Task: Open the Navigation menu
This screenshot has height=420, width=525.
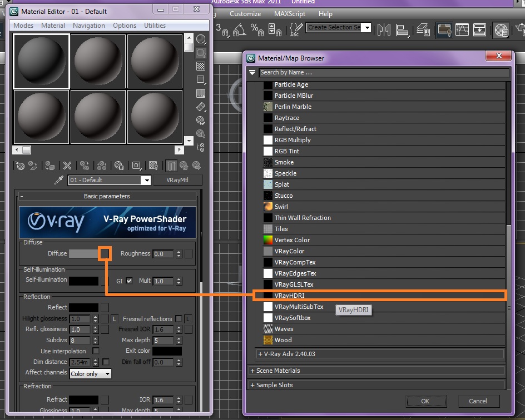Action: (x=89, y=26)
